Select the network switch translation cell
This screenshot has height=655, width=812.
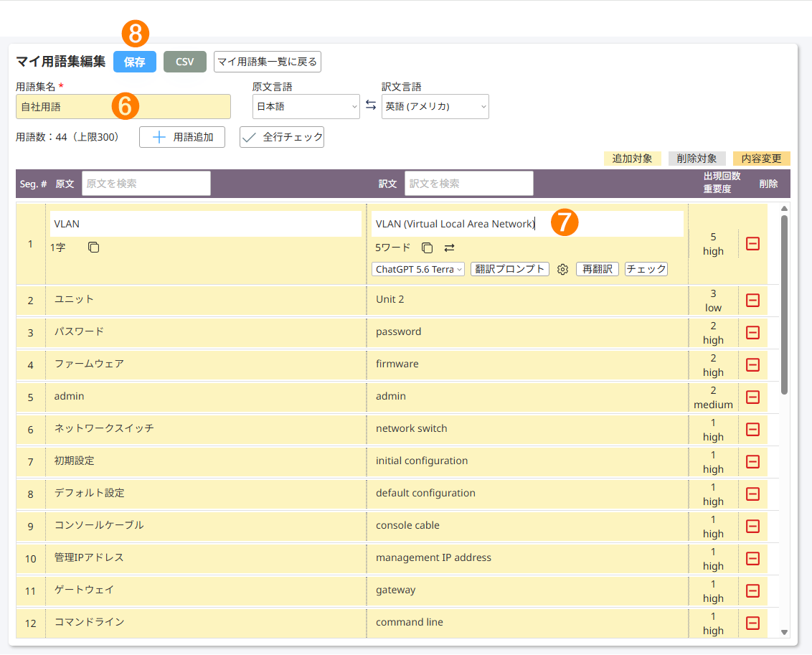click(527, 429)
